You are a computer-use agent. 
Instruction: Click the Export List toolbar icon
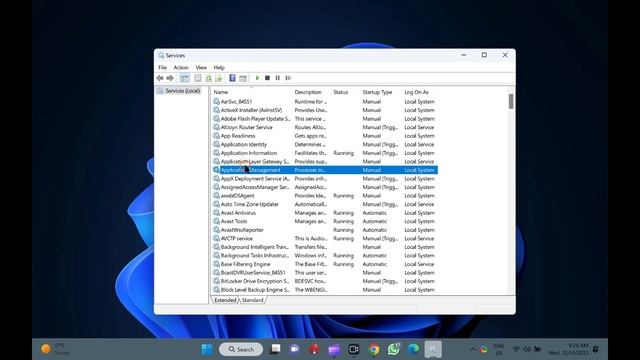coord(219,78)
